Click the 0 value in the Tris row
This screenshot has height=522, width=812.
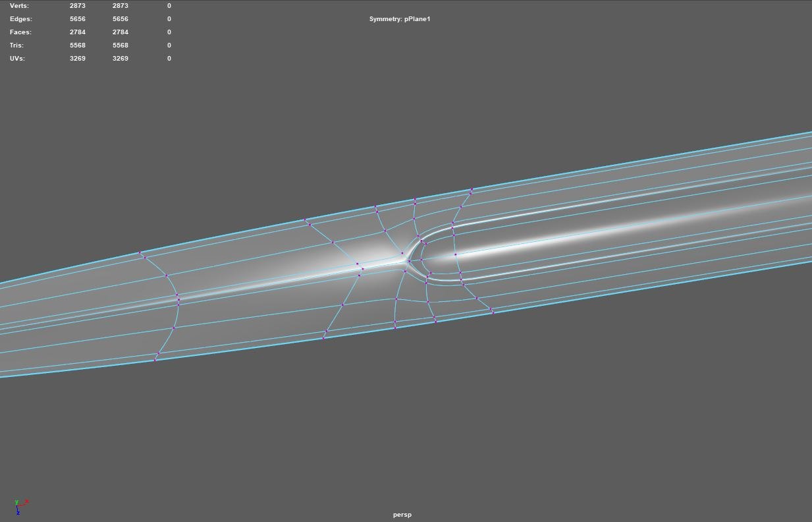click(169, 45)
